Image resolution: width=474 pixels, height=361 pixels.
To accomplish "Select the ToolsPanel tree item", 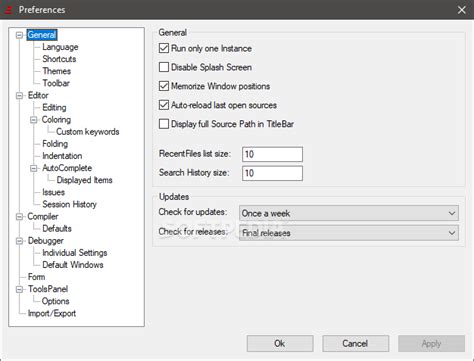I will [48, 289].
